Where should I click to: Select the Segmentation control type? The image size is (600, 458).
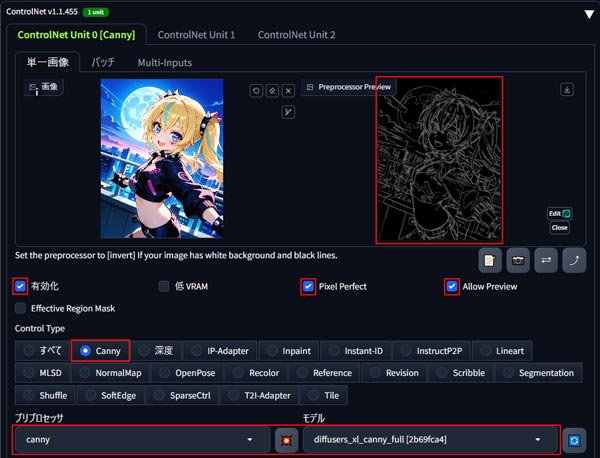click(x=539, y=373)
